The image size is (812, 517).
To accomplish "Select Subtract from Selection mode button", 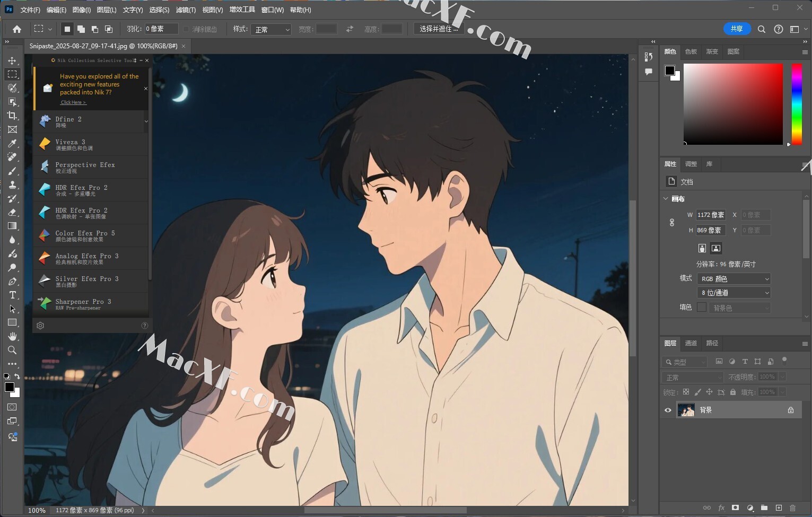I will 94,29.
